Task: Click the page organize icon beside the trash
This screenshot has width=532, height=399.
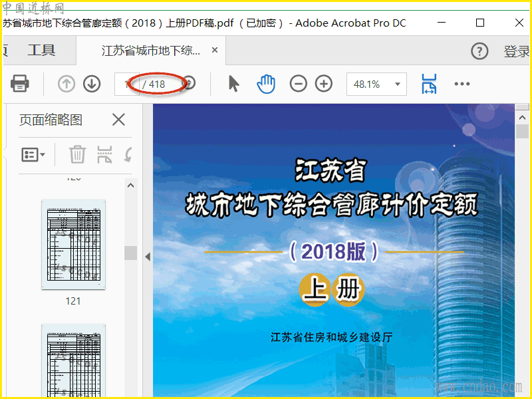Action: tap(104, 154)
